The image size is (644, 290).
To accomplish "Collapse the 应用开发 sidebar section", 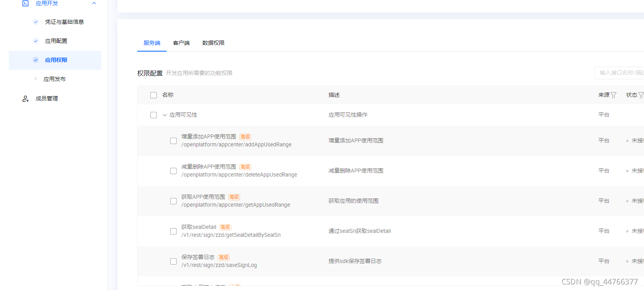I will [94, 3].
